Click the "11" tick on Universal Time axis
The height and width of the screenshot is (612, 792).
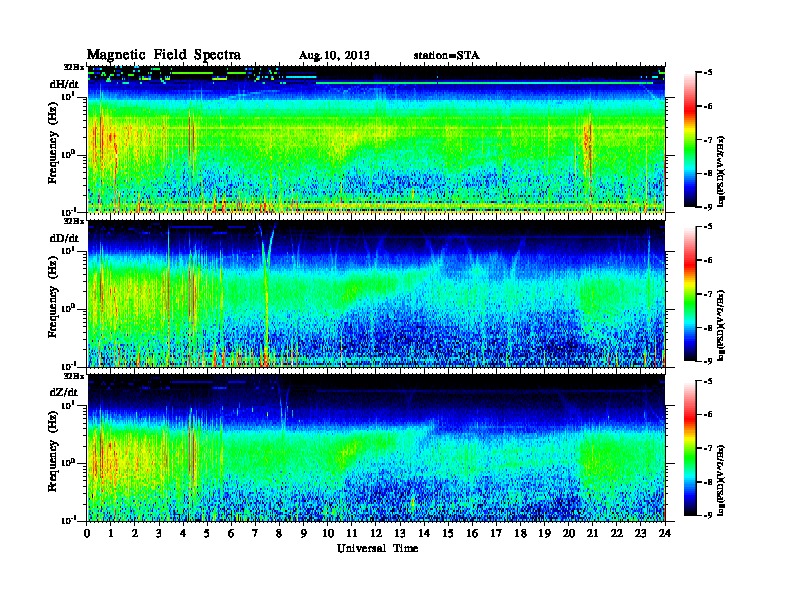(352, 533)
